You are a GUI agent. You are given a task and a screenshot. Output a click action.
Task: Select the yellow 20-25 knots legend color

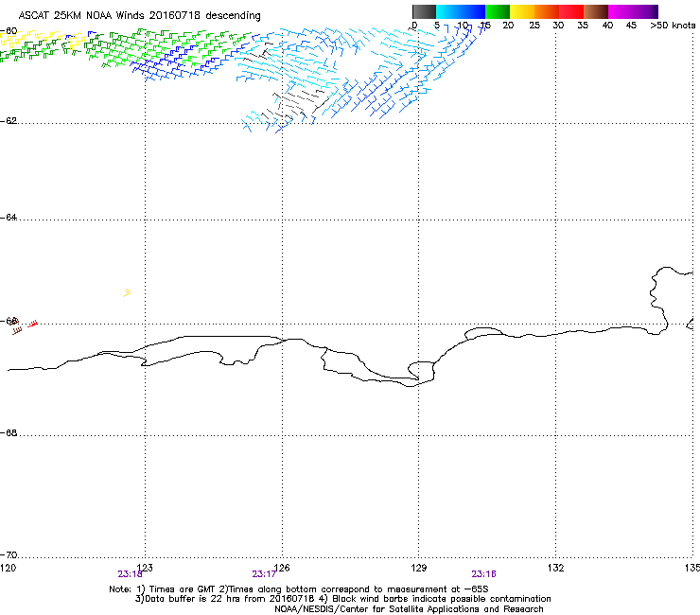tap(522, 11)
